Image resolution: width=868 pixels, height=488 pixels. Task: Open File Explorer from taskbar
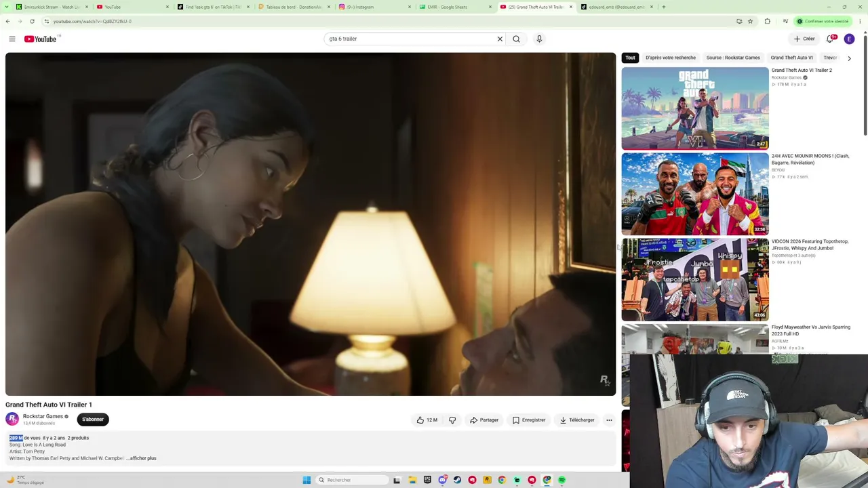tap(412, 480)
